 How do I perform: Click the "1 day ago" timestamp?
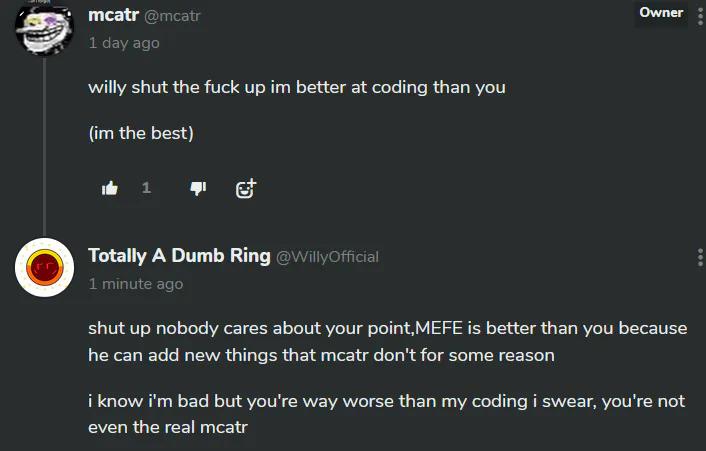point(124,43)
